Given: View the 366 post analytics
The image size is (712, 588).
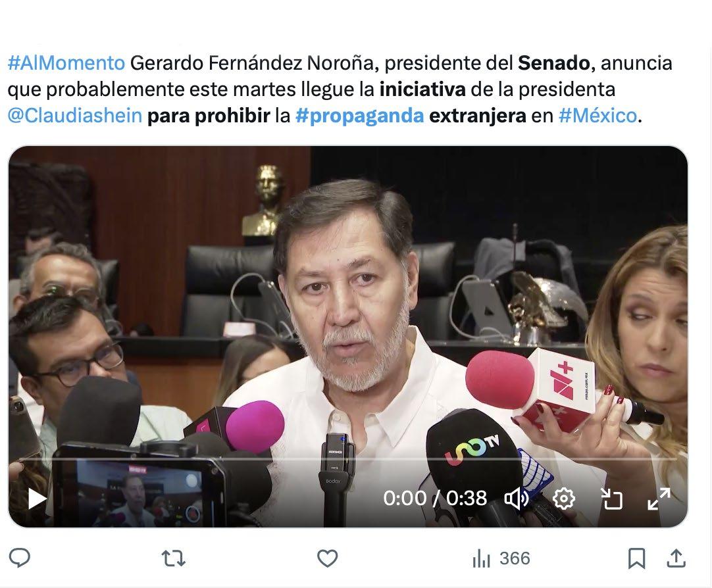Looking at the screenshot, I should (501, 558).
